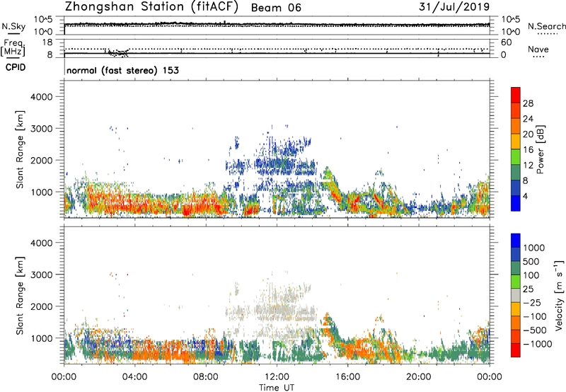This screenshot has height=392, width=566.
Task: Select the N.Sky axis label
Action: click(x=13, y=26)
